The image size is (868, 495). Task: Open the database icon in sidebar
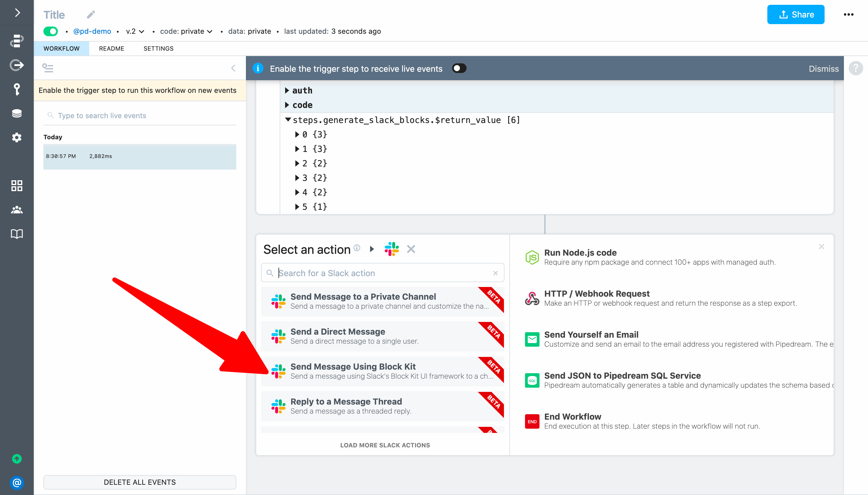point(17,114)
